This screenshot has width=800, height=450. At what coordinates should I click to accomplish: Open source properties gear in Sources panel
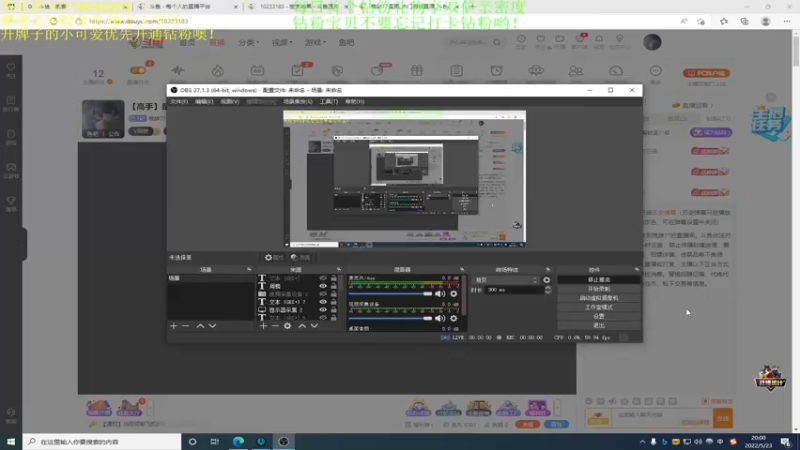[288, 326]
